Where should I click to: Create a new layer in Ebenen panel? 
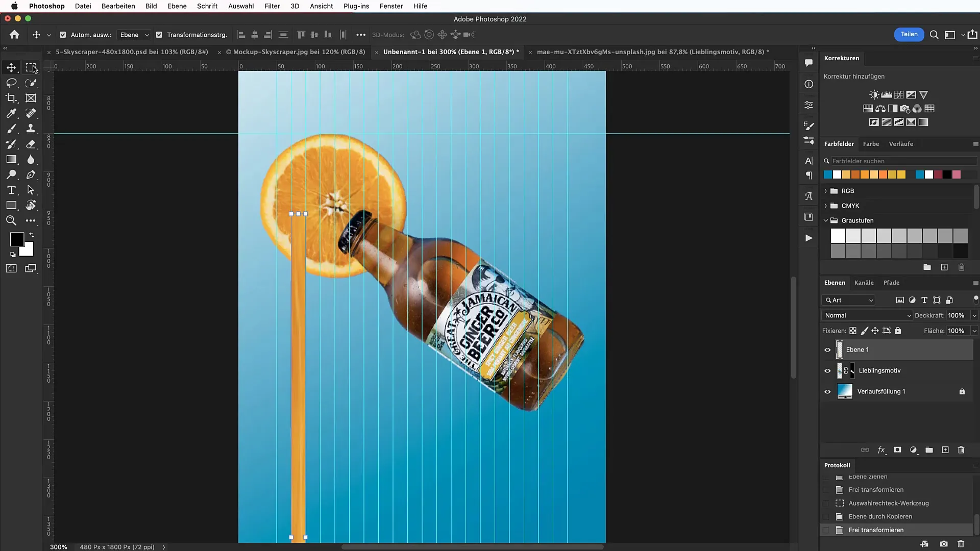click(945, 450)
